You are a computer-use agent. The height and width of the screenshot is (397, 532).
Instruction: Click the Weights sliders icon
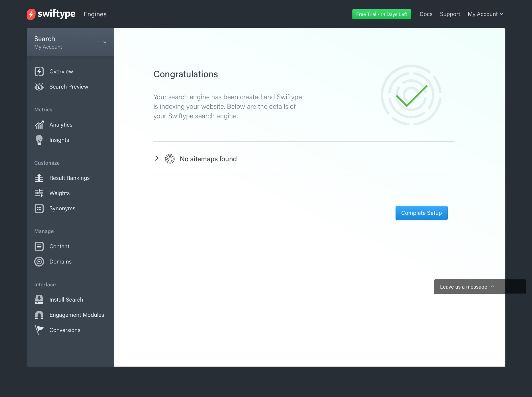pos(39,193)
